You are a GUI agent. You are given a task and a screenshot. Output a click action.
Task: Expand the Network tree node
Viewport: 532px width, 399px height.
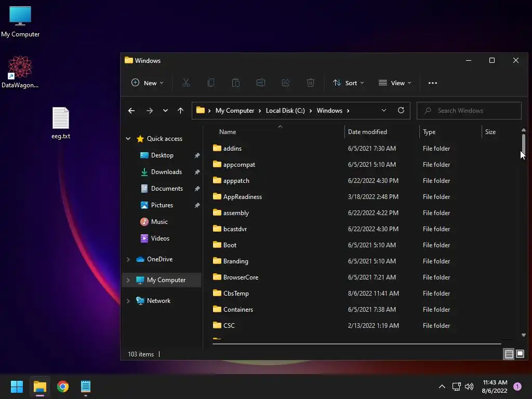coord(128,301)
